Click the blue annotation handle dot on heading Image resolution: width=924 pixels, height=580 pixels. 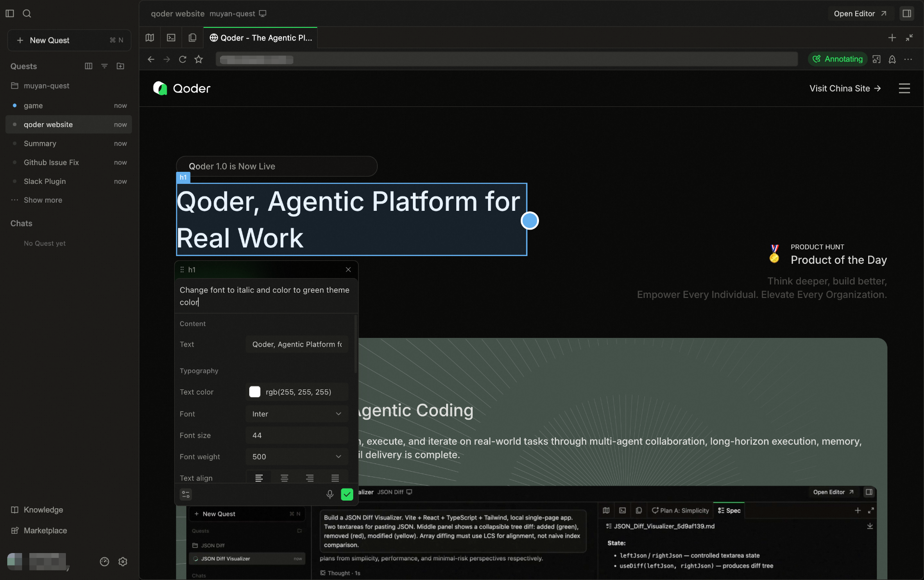coord(530,220)
